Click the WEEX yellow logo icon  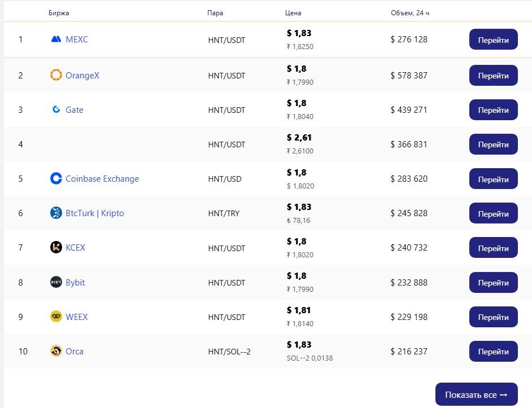pyautogui.click(x=56, y=317)
